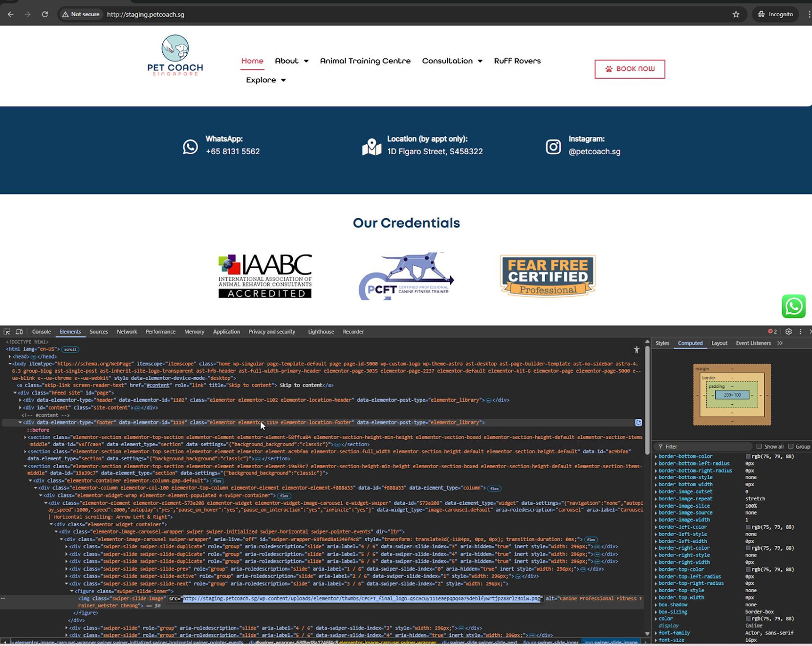The height and width of the screenshot is (646, 812).
Task: Click the scroll badge next to html tag
Action: pos(70,349)
